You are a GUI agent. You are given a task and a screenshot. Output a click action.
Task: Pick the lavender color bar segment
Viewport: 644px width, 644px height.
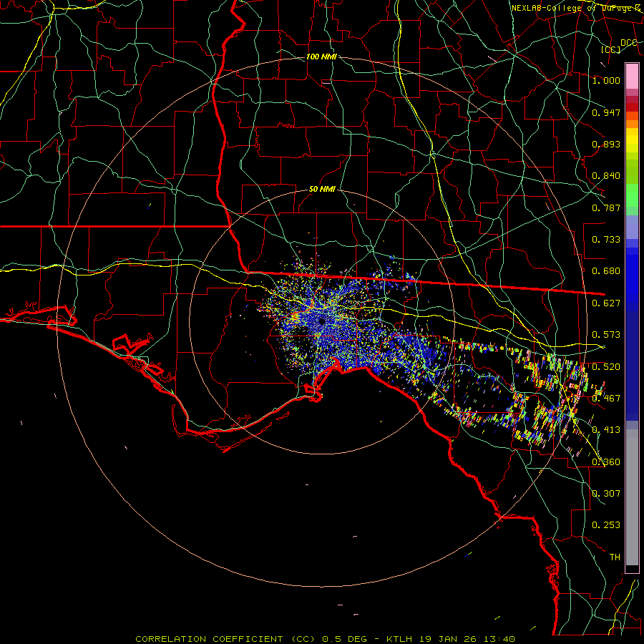[632, 227]
